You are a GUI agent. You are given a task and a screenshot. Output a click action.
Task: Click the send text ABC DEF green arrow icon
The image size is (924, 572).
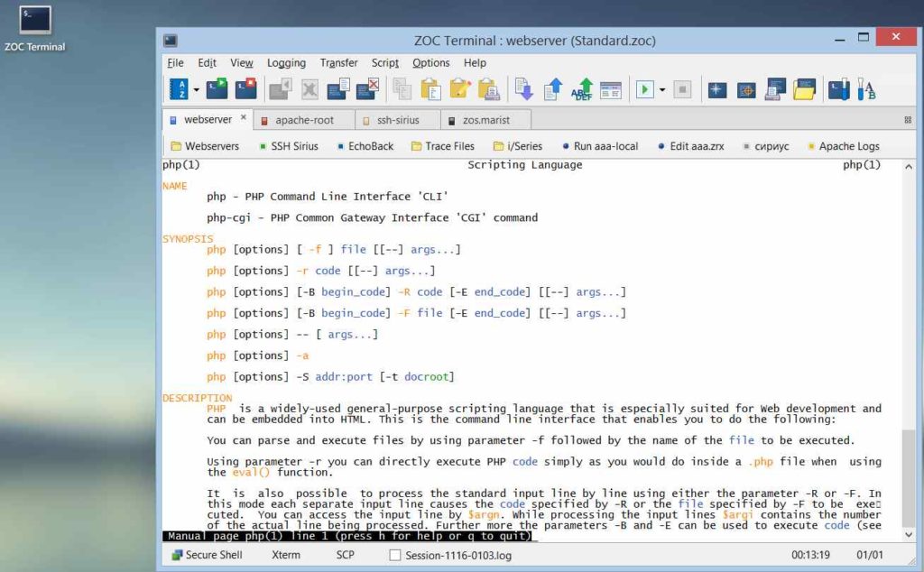(582, 89)
